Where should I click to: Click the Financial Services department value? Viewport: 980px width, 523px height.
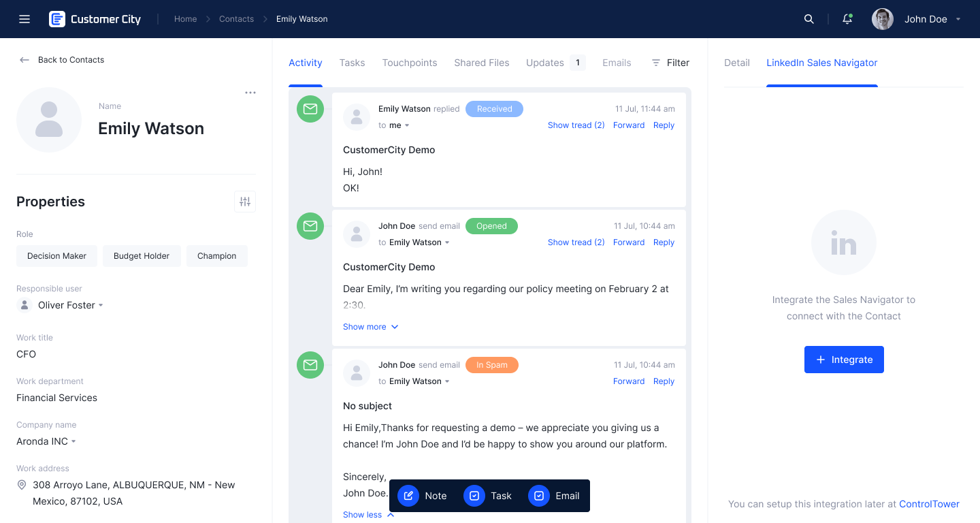click(56, 398)
